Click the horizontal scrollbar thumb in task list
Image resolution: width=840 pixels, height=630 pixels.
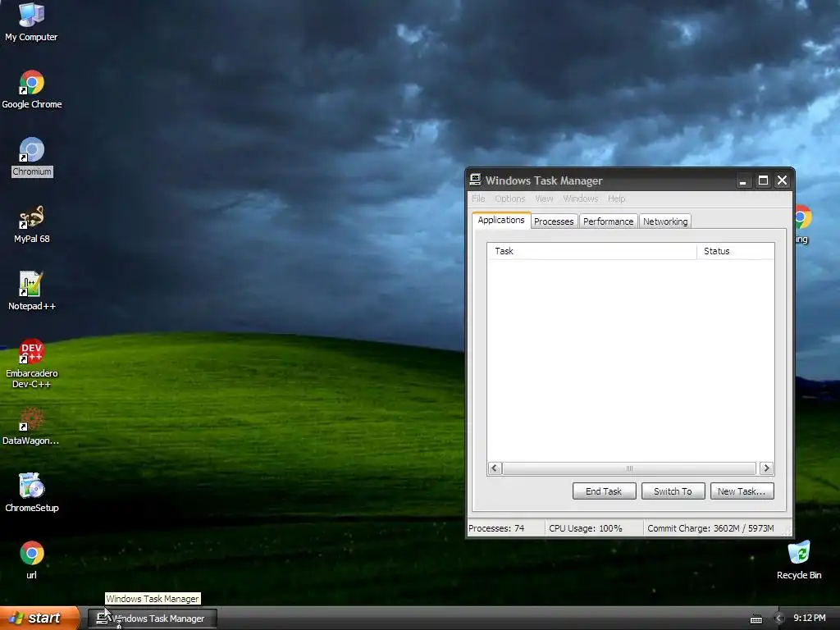coord(629,468)
